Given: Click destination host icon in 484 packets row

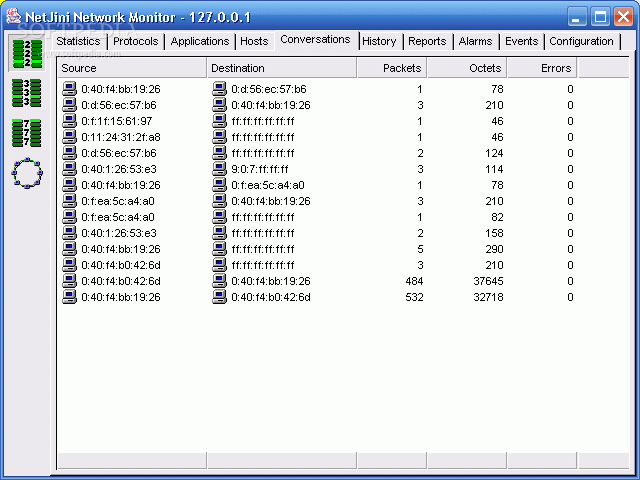Looking at the screenshot, I should click(220, 281).
